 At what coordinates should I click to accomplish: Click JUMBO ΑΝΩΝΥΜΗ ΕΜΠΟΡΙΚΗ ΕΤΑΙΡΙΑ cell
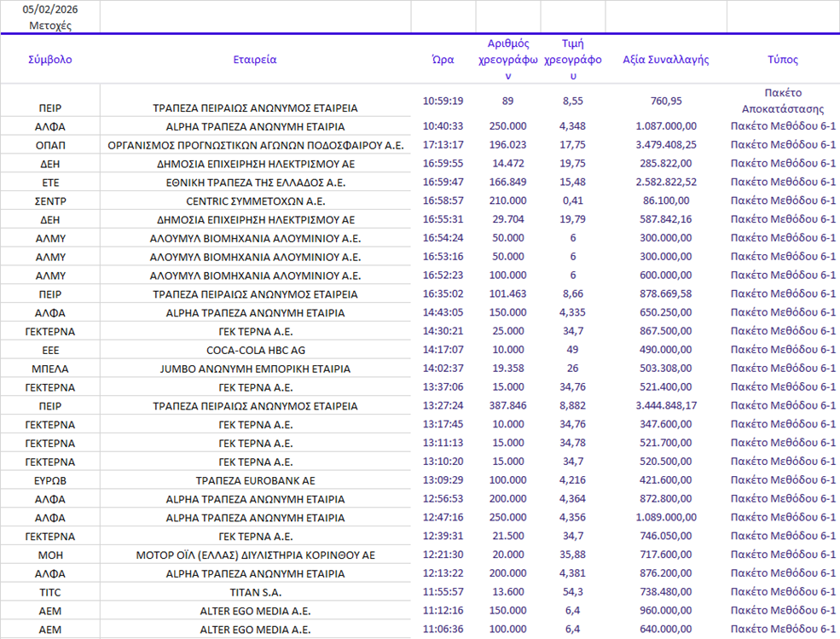click(x=256, y=369)
